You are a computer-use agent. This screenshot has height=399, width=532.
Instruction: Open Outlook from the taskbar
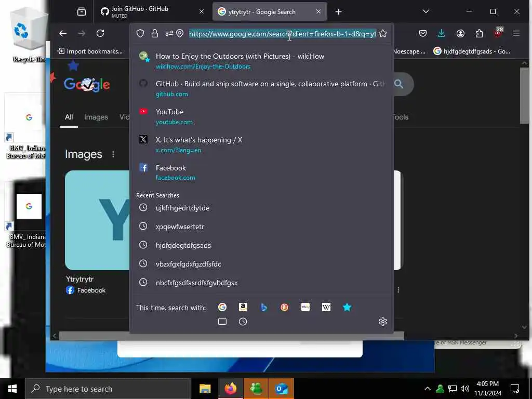[x=282, y=389]
